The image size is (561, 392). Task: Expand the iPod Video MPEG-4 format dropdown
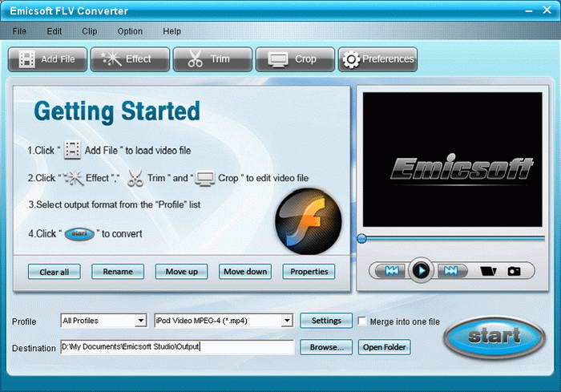(x=287, y=321)
